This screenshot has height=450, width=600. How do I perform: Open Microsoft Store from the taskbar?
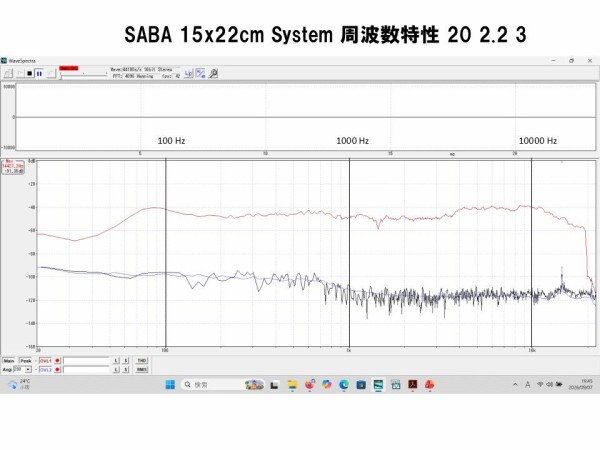click(361, 385)
